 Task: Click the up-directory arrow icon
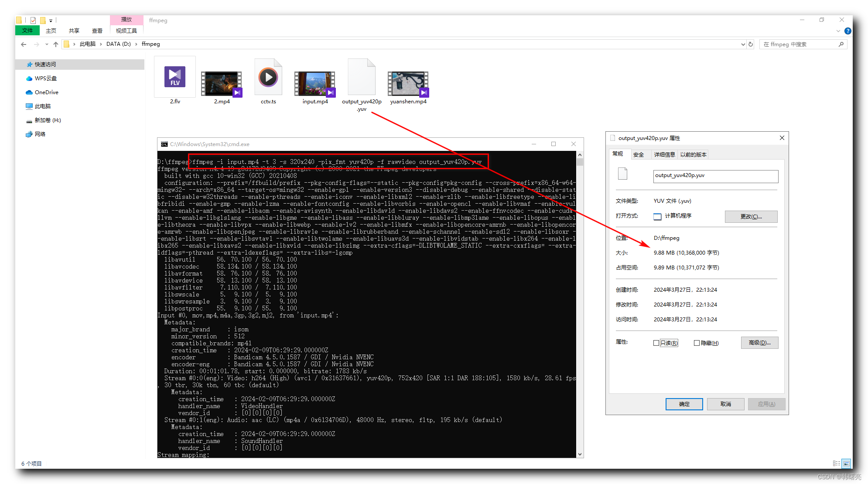pos(56,44)
